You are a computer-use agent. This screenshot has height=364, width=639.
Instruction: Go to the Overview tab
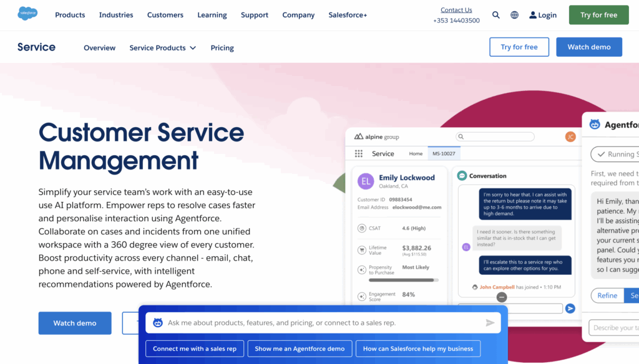(99, 47)
